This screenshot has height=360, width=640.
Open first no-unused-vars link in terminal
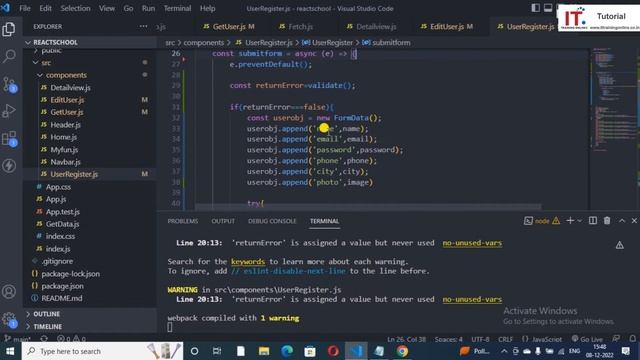coord(472,243)
